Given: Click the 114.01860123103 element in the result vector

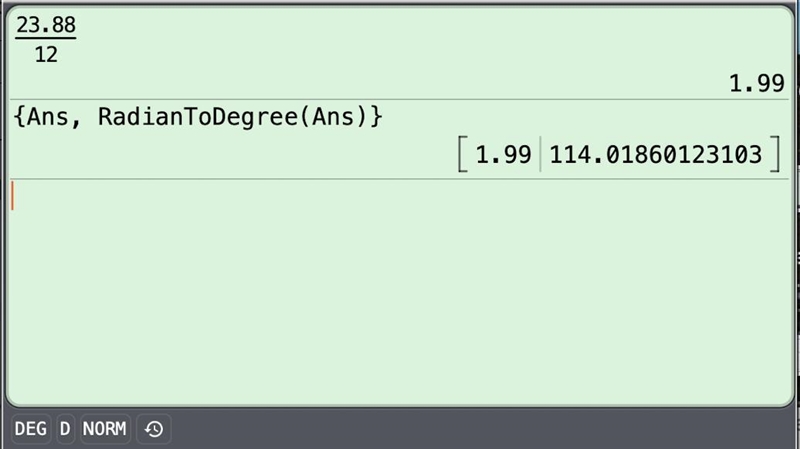Looking at the screenshot, I should coord(656,155).
